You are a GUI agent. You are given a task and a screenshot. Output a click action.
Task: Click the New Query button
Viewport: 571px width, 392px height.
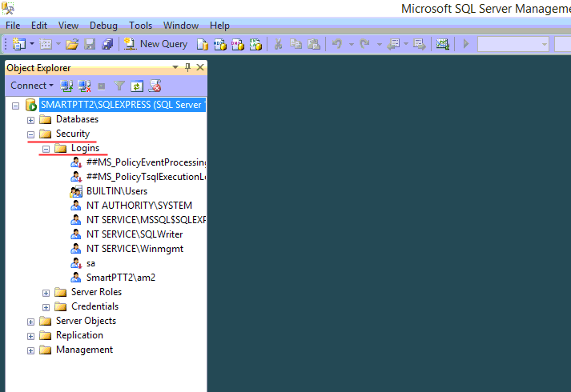[x=155, y=44]
